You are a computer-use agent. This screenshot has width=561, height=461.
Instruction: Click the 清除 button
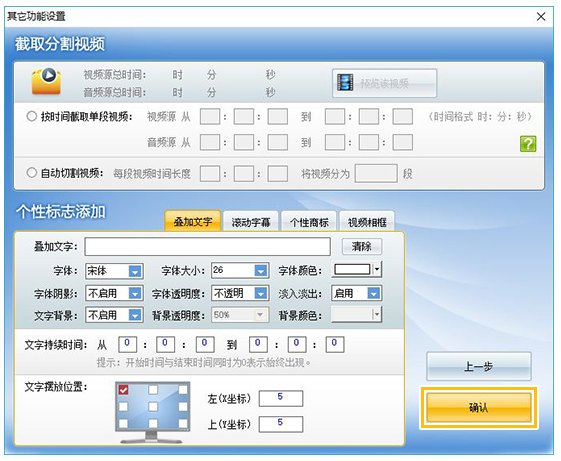point(362,246)
